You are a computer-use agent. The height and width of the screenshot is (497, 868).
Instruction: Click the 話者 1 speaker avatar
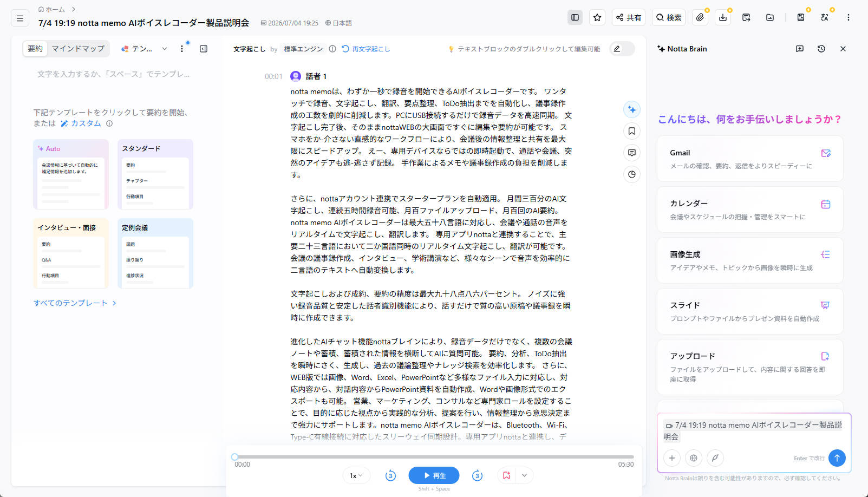(x=296, y=76)
